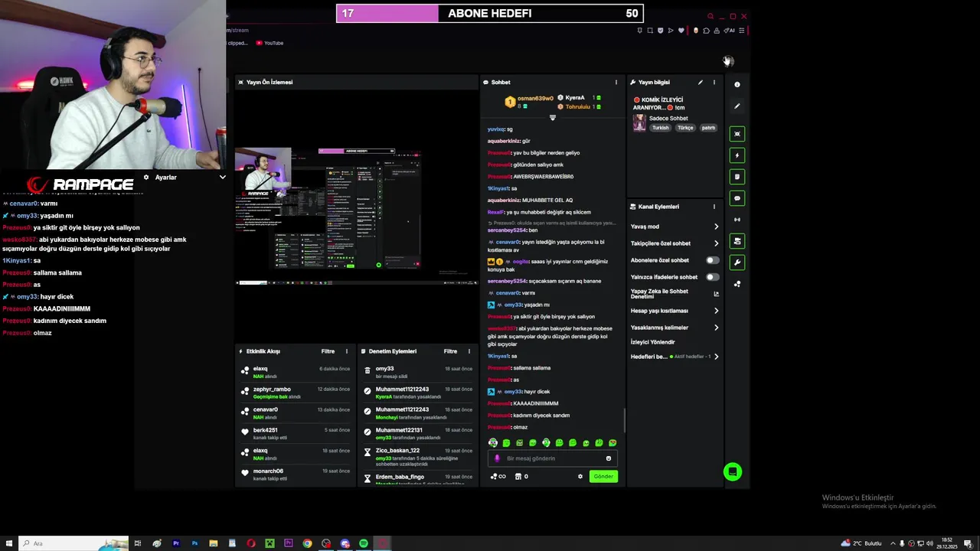Select monarch06 follow activity row

296,474
